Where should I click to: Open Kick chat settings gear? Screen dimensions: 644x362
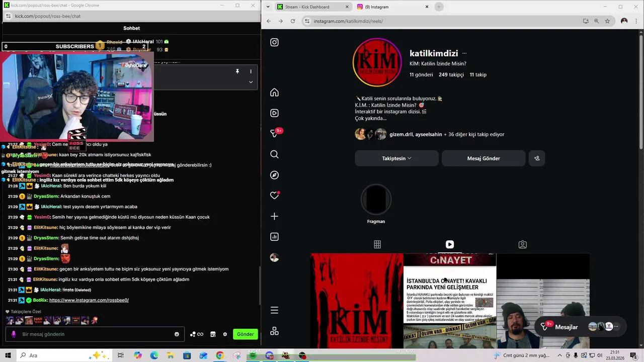pyautogui.click(x=225, y=334)
